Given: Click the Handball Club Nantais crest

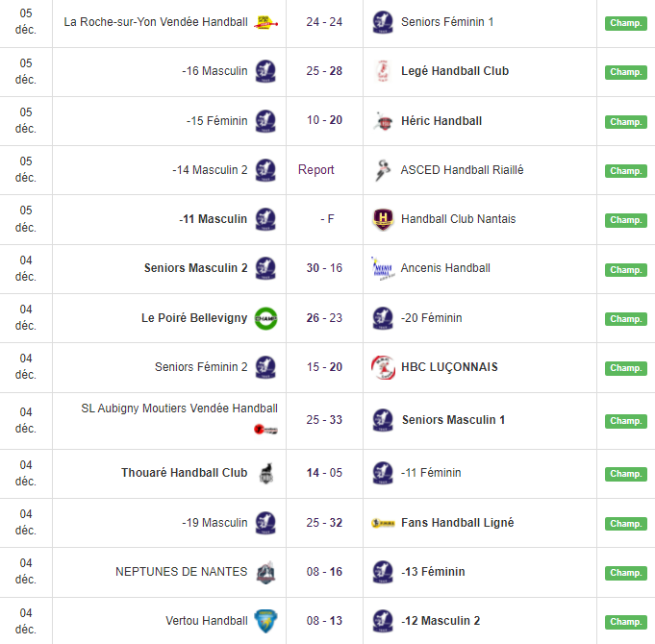Looking at the screenshot, I should pos(383,219).
